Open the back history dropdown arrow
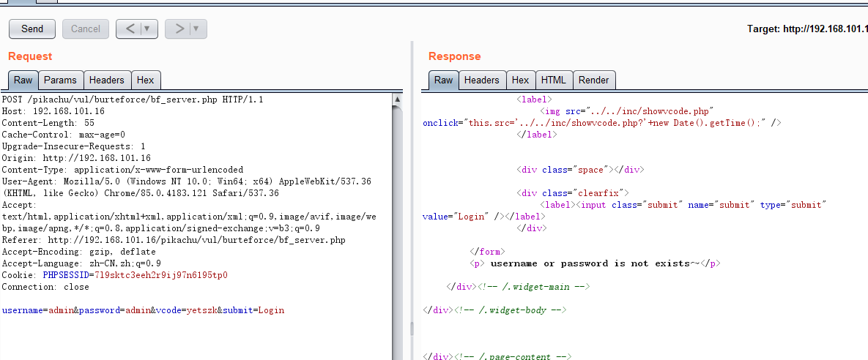 (148, 29)
